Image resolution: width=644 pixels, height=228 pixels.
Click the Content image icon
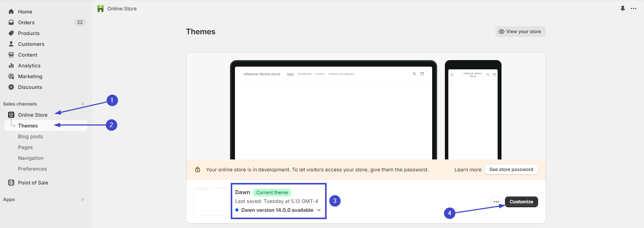11,55
